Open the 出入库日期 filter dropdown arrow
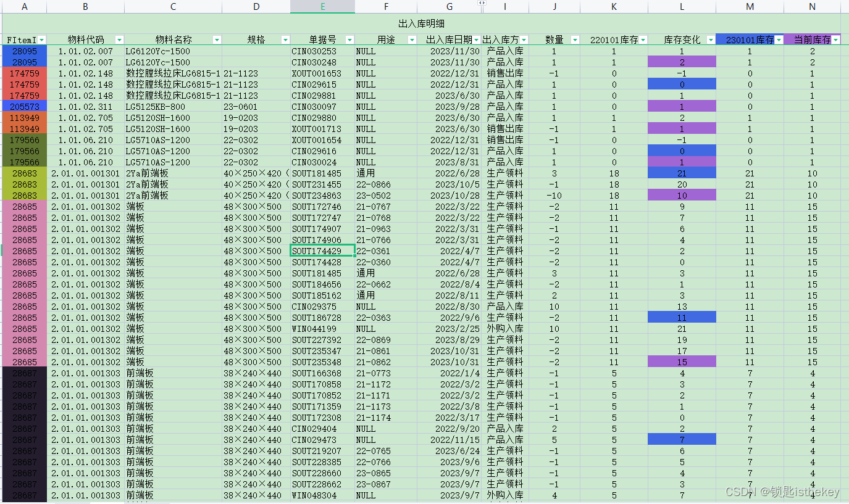849x504 pixels. click(476, 39)
